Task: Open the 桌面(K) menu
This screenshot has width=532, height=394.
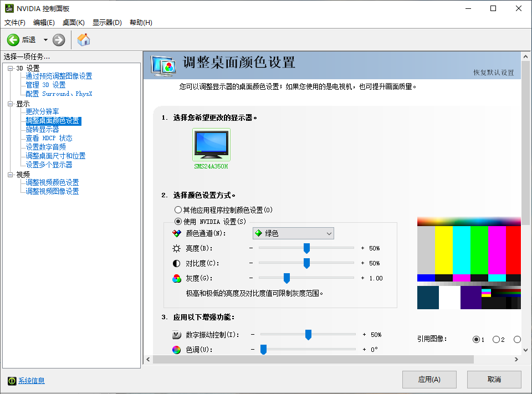Action: click(x=73, y=22)
